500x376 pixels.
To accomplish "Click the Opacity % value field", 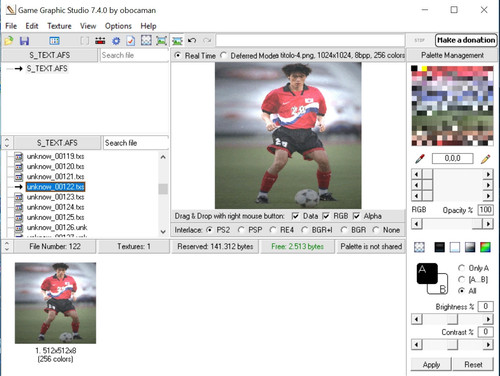I will (485, 210).
